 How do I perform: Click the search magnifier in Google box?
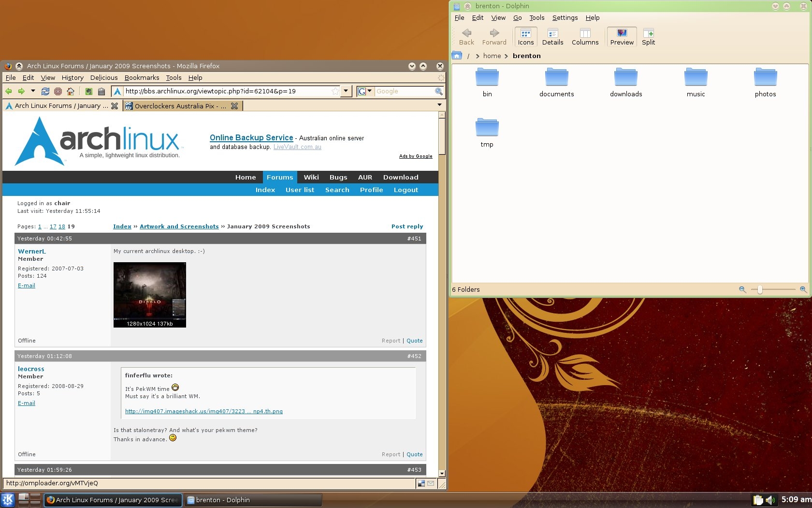(x=438, y=91)
